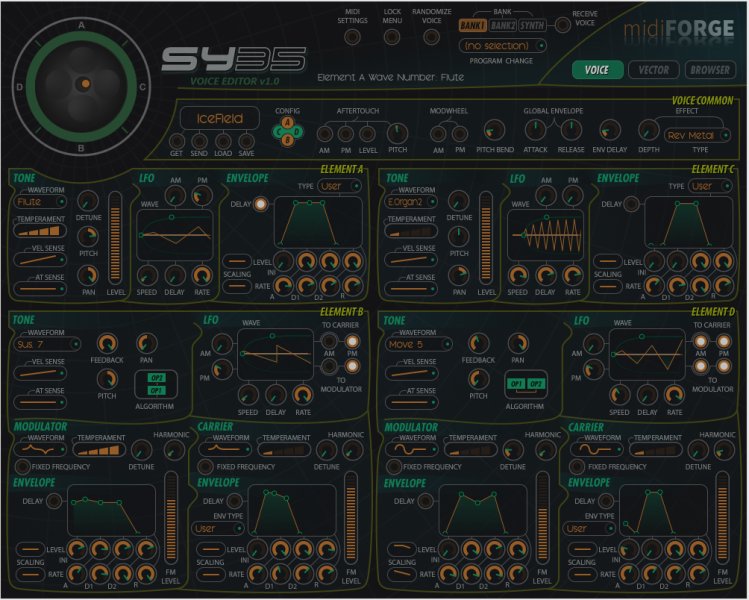Screen dimensions: 749x600
Task: Switch to the BROWSER tab
Action: point(710,70)
